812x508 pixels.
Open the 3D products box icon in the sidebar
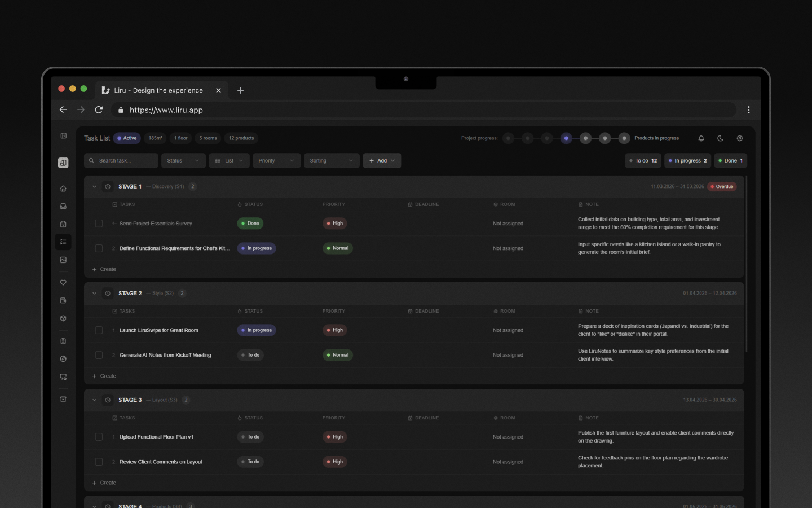[63, 318]
